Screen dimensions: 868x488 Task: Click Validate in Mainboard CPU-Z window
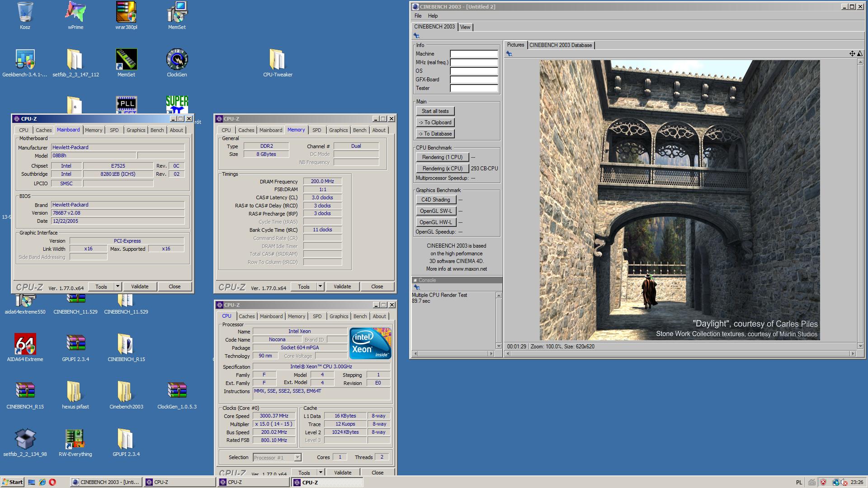[x=140, y=286]
